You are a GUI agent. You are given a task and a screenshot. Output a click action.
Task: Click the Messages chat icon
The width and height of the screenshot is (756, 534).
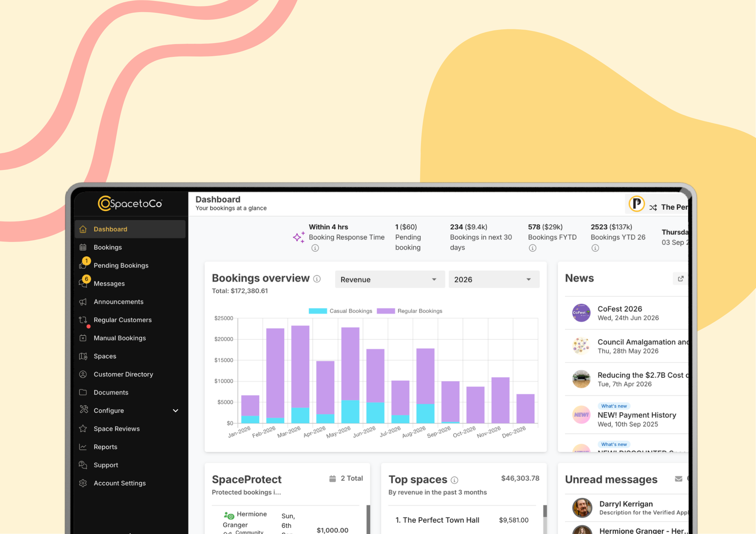pyautogui.click(x=84, y=282)
